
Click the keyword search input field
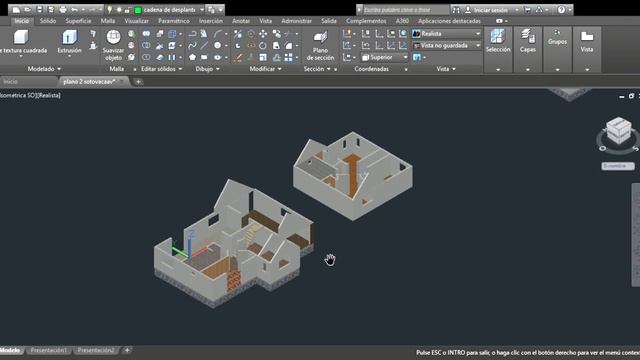click(x=405, y=10)
